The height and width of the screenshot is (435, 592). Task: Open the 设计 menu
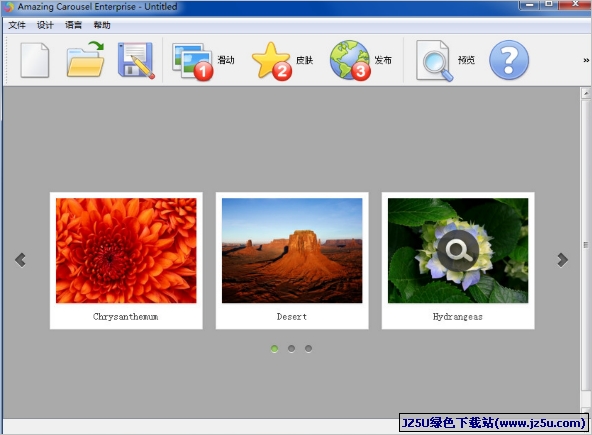coord(45,25)
